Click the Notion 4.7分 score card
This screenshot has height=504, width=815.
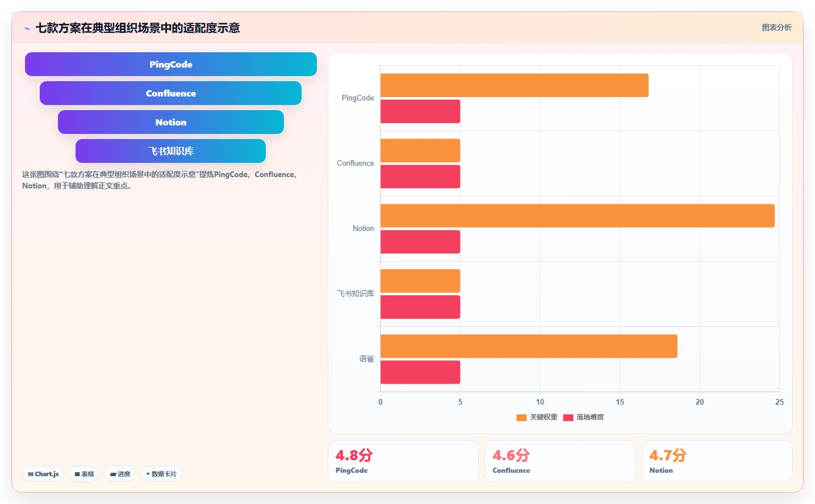coord(717,461)
